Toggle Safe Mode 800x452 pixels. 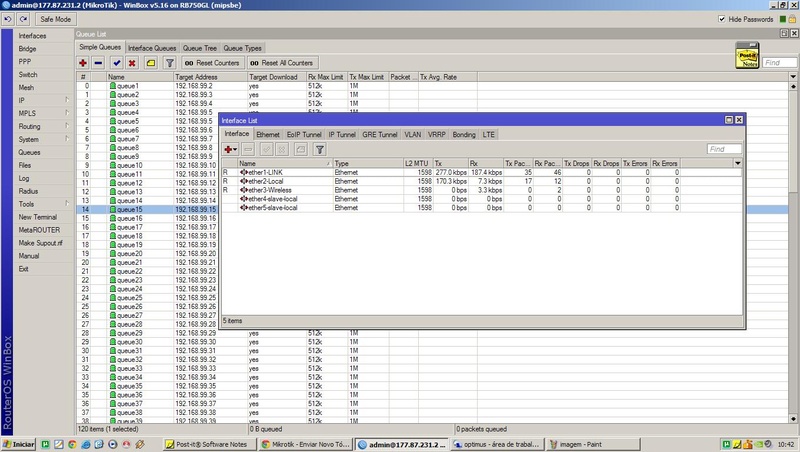click(57, 19)
